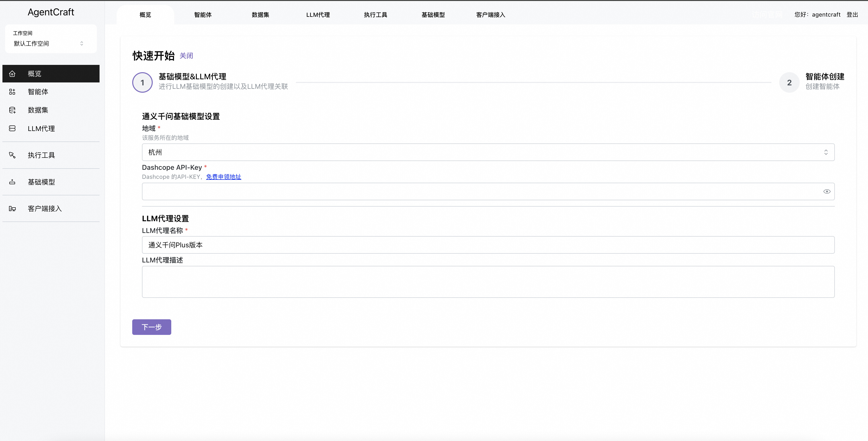Image resolution: width=868 pixels, height=441 pixels.
Task: Click the LLM代理设置 heading
Action: point(165,219)
